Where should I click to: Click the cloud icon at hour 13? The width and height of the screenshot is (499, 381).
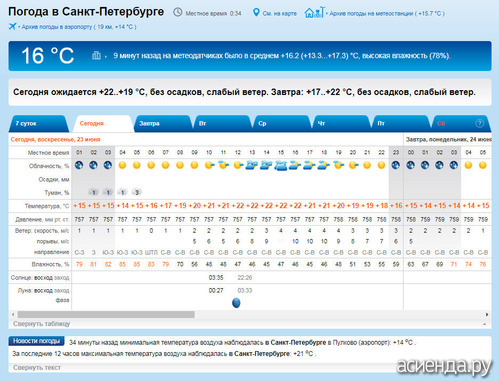252,165
